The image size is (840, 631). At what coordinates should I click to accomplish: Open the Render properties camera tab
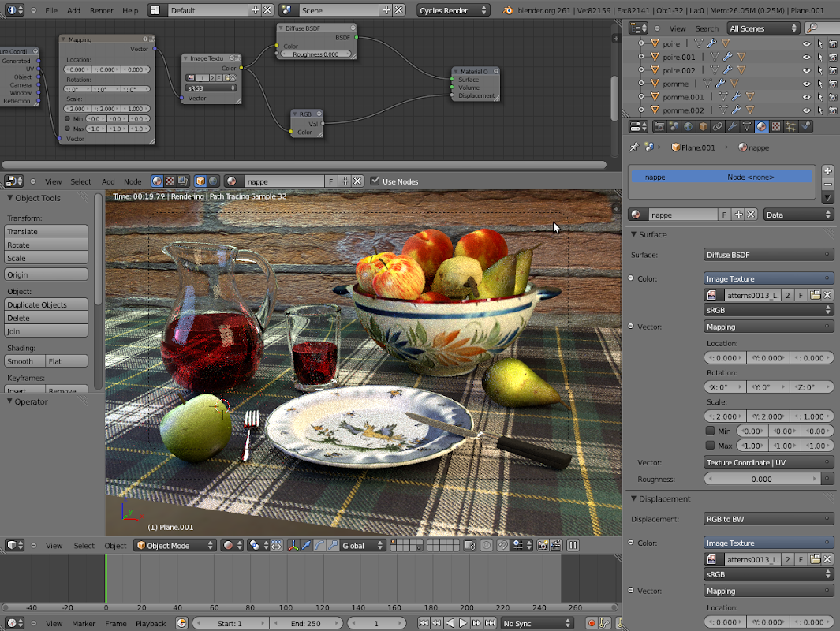click(x=659, y=126)
